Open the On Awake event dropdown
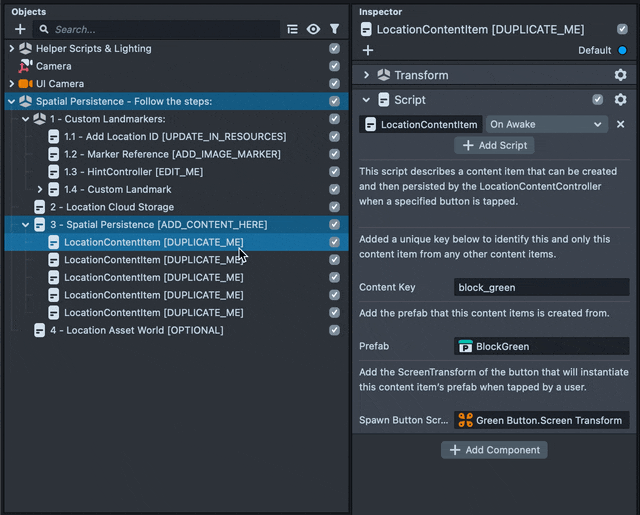 tap(546, 125)
